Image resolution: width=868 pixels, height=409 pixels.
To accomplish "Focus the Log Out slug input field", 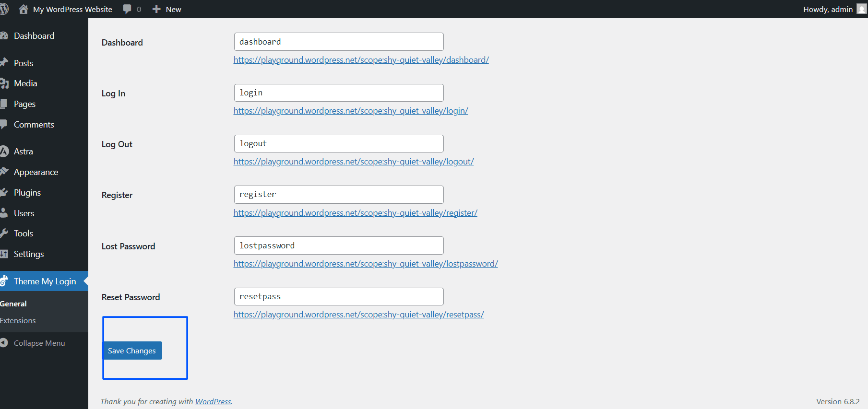I will point(339,143).
